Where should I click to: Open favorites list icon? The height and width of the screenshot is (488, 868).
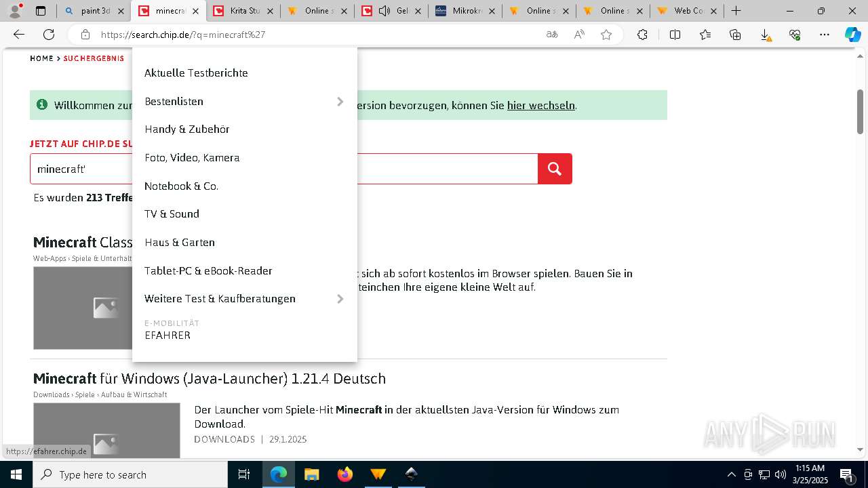click(x=705, y=35)
